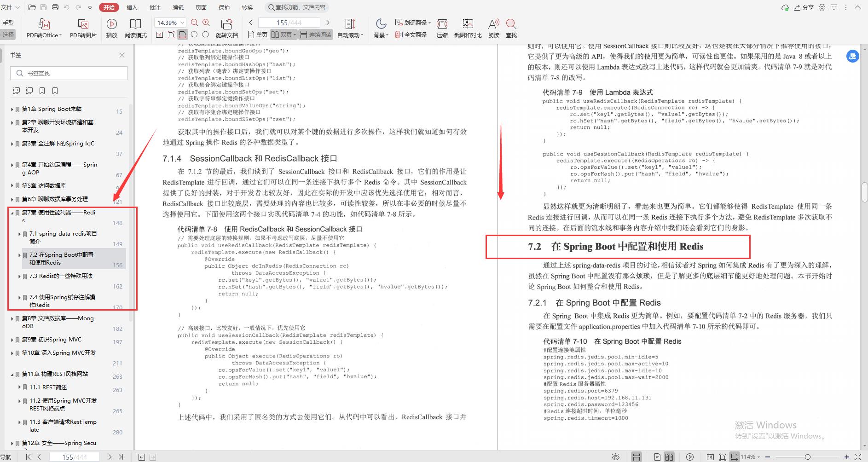
Task: Start the 播放 slideshow playback
Action: pyautogui.click(x=111, y=28)
